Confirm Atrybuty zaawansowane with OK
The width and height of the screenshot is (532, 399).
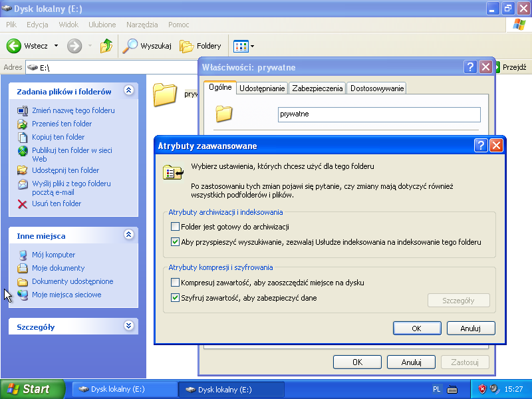point(416,328)
